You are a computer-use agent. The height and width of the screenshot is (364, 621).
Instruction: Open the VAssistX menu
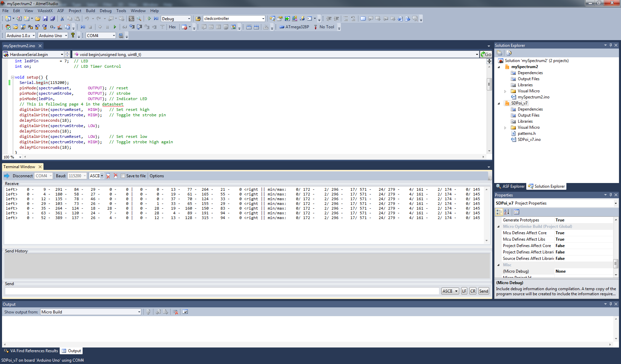click(45, 11)
